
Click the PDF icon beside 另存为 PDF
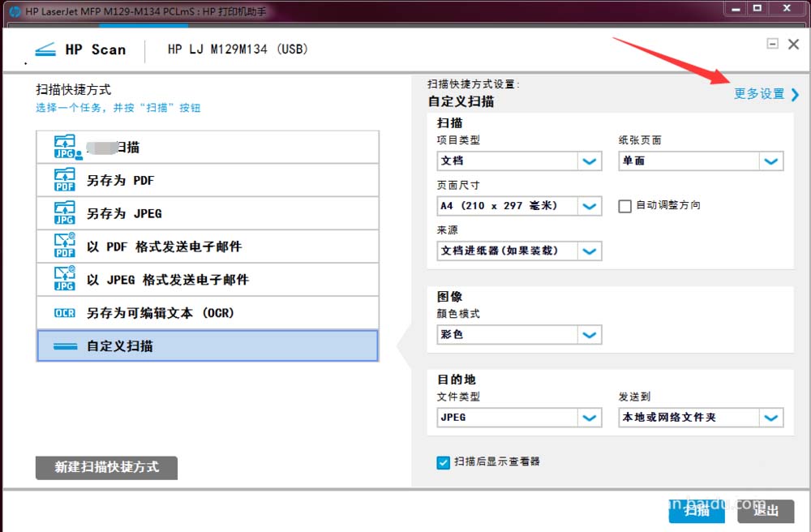point(65,180)
